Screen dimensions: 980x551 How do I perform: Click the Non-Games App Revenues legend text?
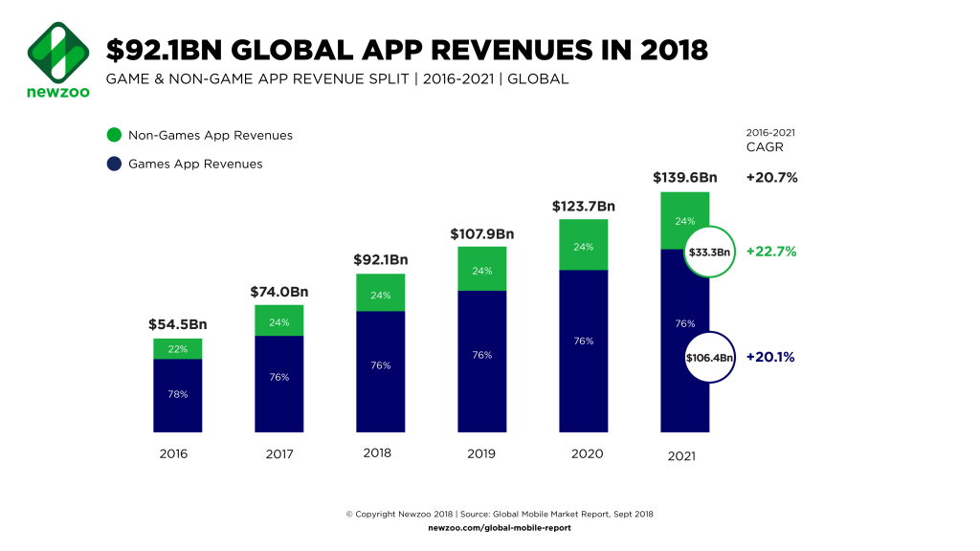click(x=211, y=136)
